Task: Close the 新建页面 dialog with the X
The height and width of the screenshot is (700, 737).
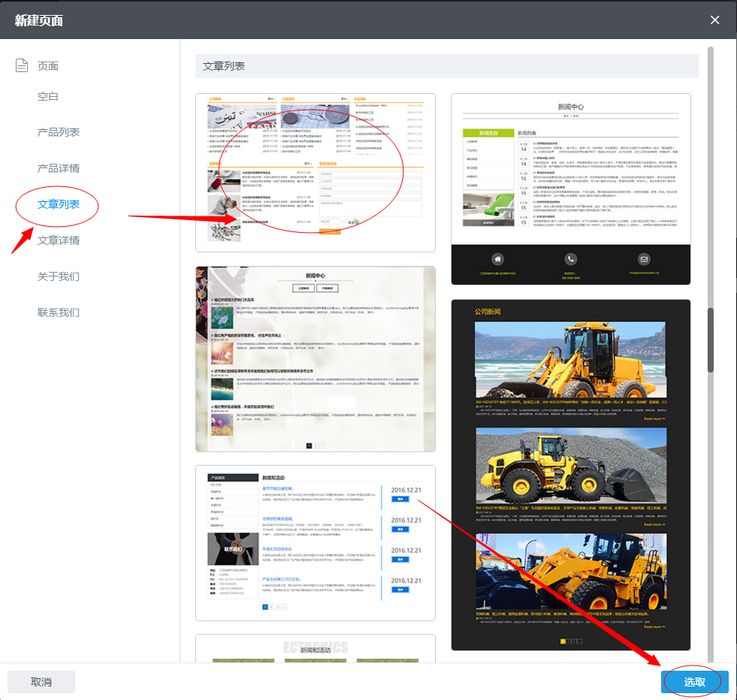Action: point(715,20)
